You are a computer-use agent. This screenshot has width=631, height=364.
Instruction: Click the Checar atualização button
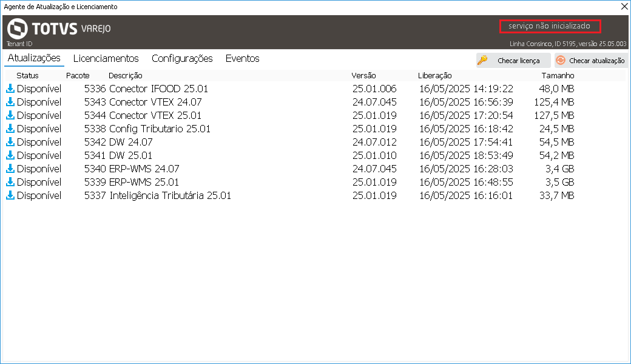click(591, 60)
